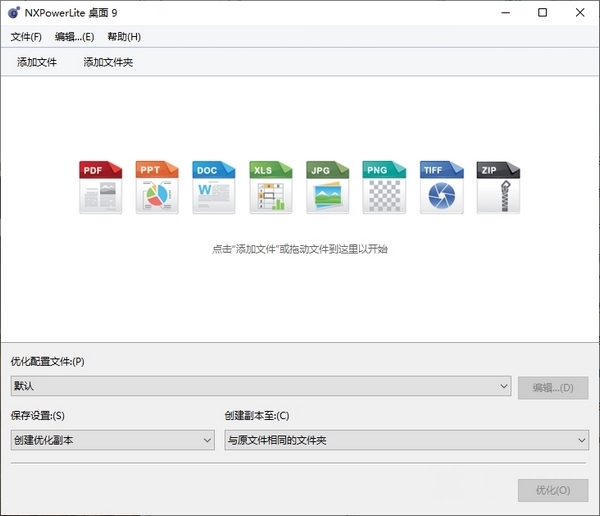This screenshot has height=516, width=600.
Task: Minimize the NXPowerLite window
Action: 506,13
